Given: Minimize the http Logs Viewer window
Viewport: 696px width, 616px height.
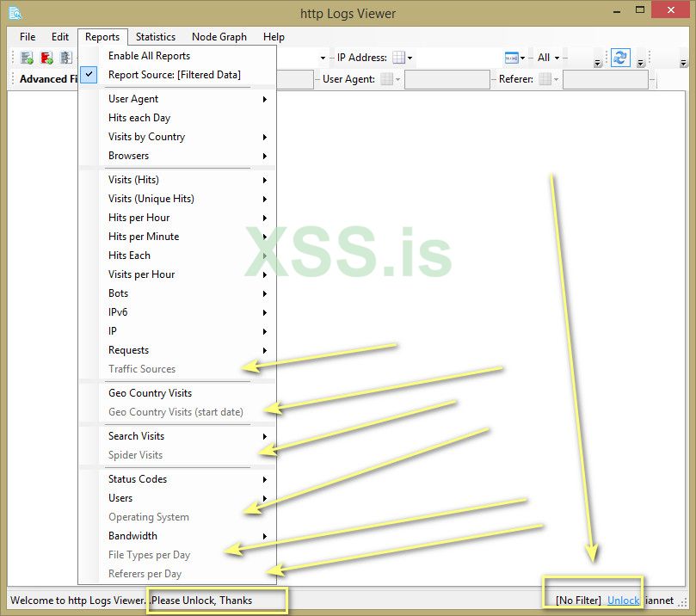Looking at the screenshot, I should pos(617,10).
